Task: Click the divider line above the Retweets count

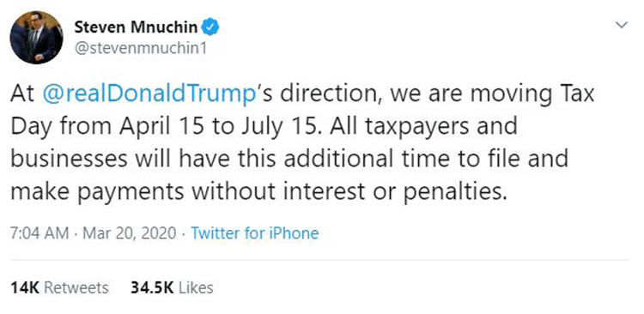Action: tap(319, 260)
